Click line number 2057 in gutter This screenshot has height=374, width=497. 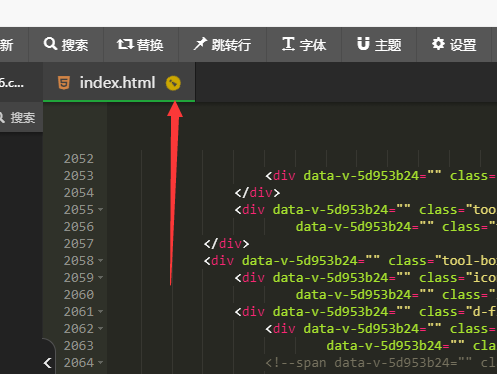point(79,244)
